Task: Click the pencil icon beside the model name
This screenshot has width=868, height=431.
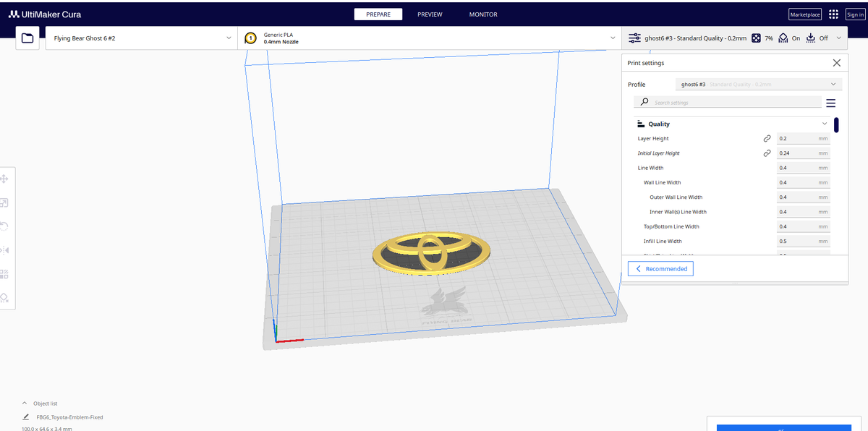Action: click(x=26, y=417)
